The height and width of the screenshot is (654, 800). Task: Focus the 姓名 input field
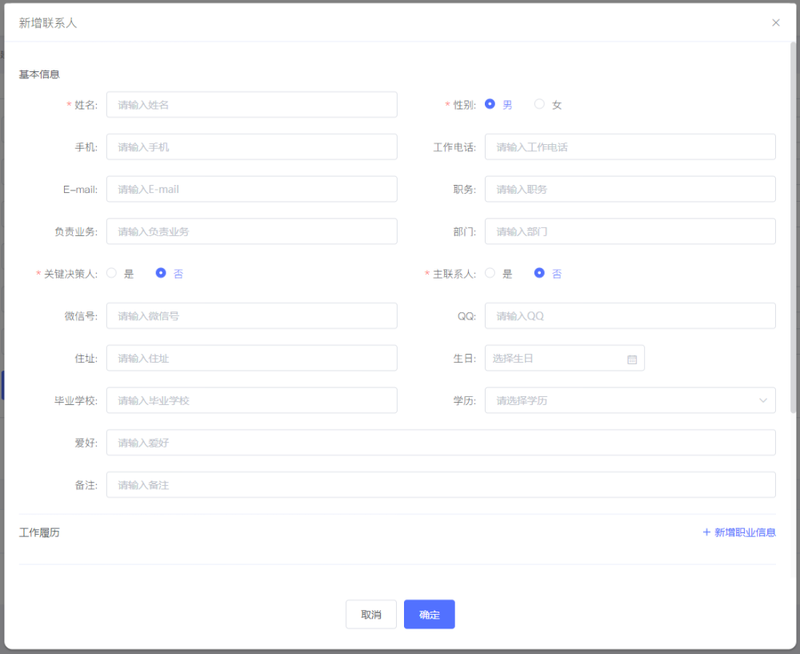pyautogui.click(x=252, y=105)
